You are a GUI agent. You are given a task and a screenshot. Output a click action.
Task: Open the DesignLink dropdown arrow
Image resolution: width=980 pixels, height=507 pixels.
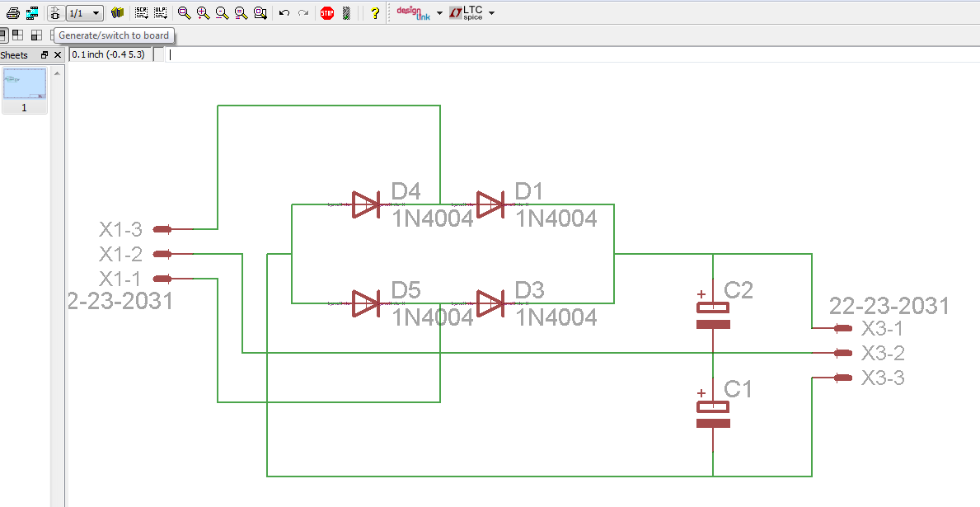(x=438, y=13)
